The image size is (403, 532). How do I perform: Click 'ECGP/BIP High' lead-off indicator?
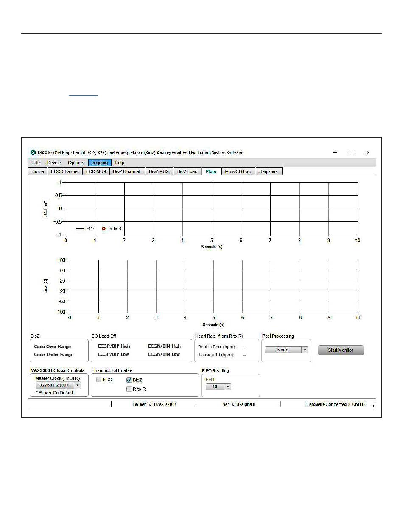[114, 346]
